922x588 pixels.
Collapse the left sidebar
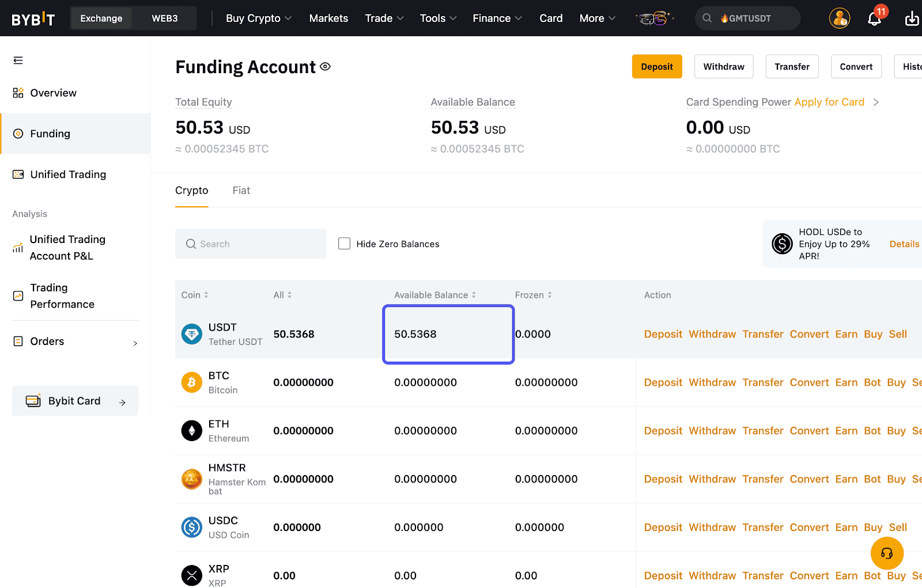tap(18, 60)
